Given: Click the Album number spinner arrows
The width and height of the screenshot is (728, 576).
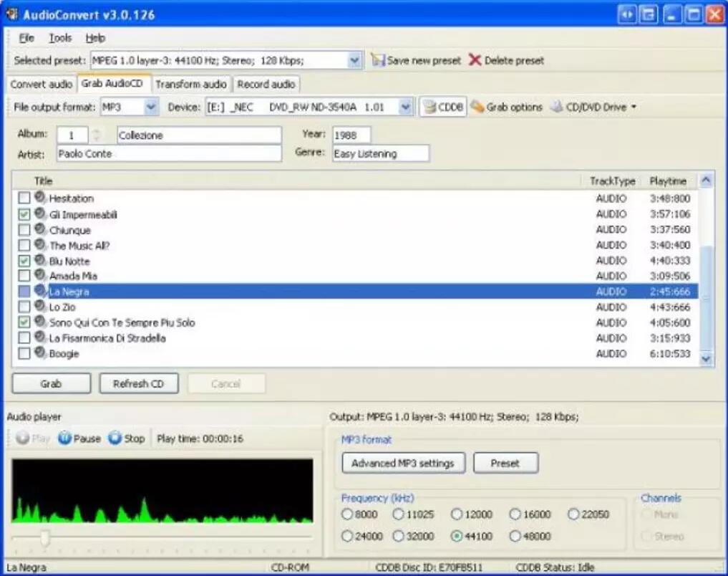Looking at the screenshot, I should [x=96, y=135].
